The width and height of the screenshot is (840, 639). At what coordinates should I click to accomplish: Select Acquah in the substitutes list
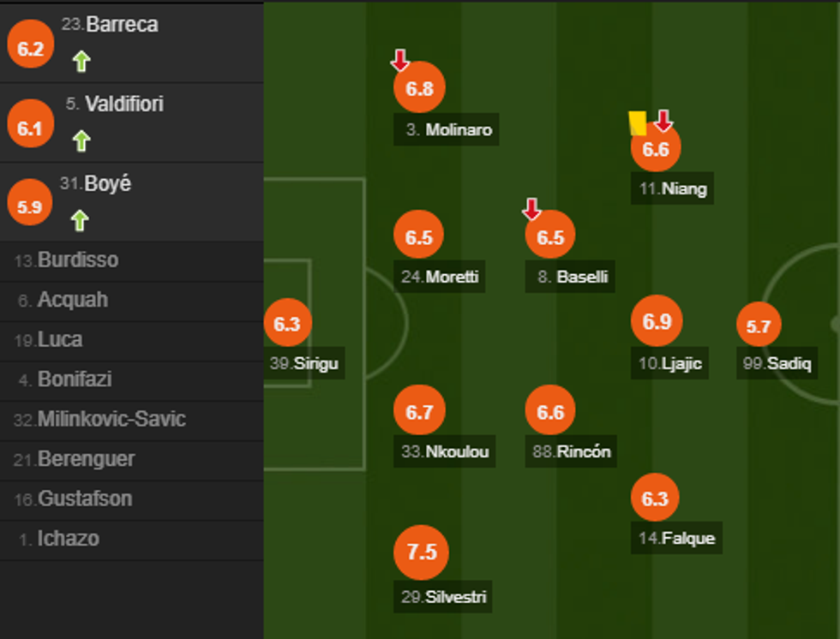[72, 301]
